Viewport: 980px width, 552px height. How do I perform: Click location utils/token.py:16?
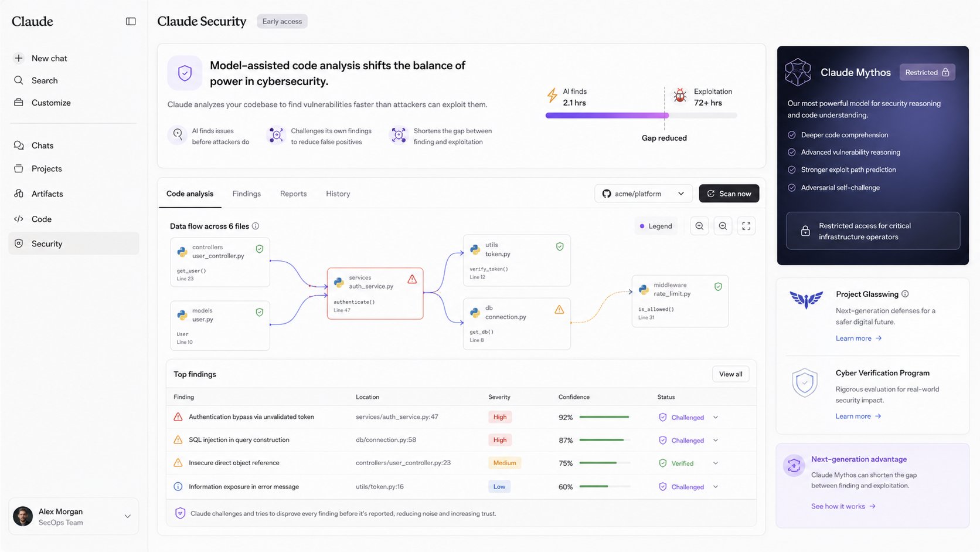pos(380,487)
